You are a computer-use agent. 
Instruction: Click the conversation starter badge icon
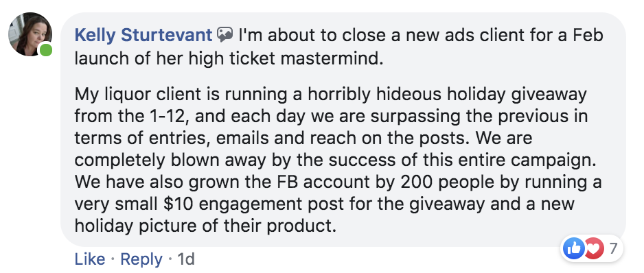225,35
